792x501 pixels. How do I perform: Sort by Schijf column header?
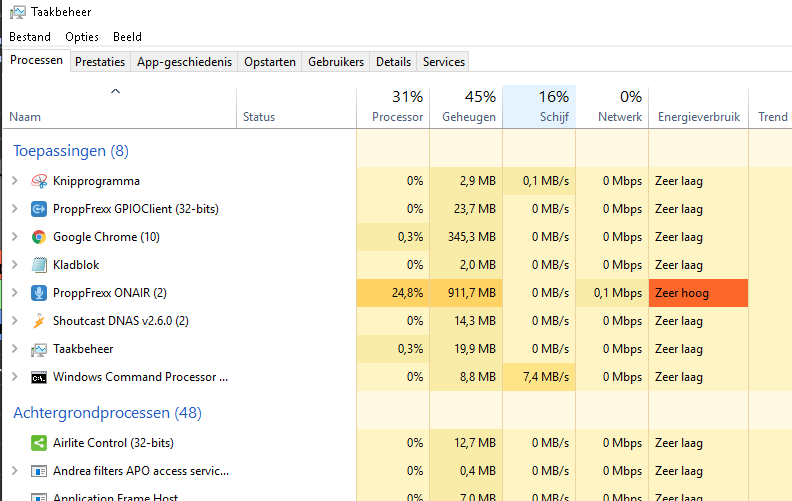point(539,107)
